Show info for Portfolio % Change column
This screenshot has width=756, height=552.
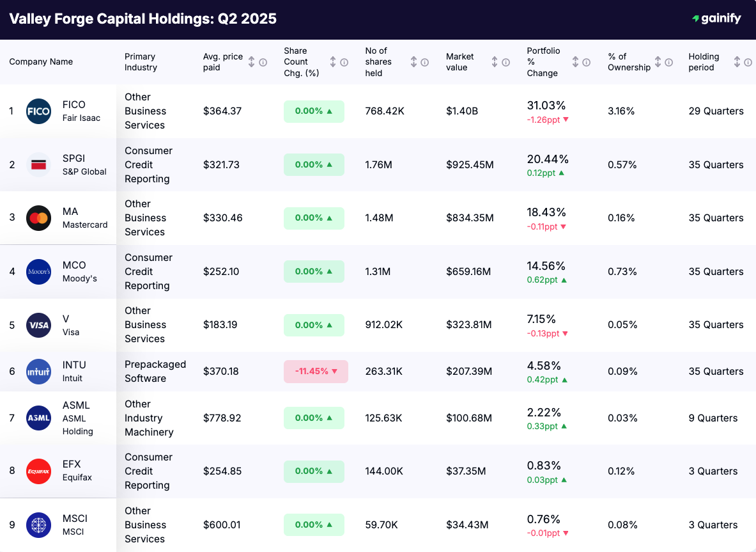586,62
